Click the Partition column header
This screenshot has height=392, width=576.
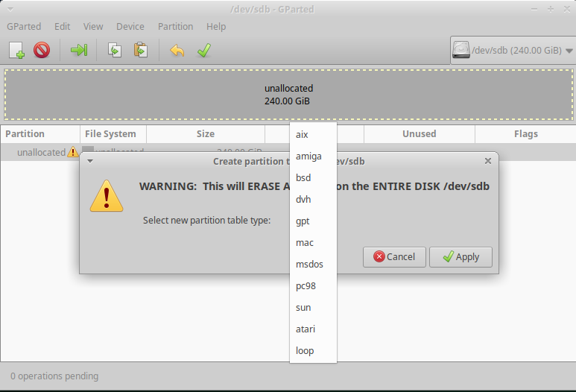[40, 134]
